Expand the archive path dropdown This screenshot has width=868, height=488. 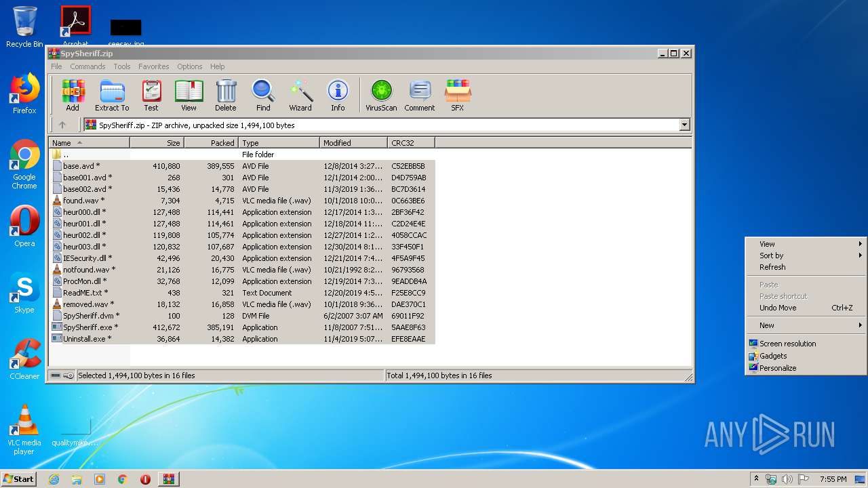pos(684,125)
